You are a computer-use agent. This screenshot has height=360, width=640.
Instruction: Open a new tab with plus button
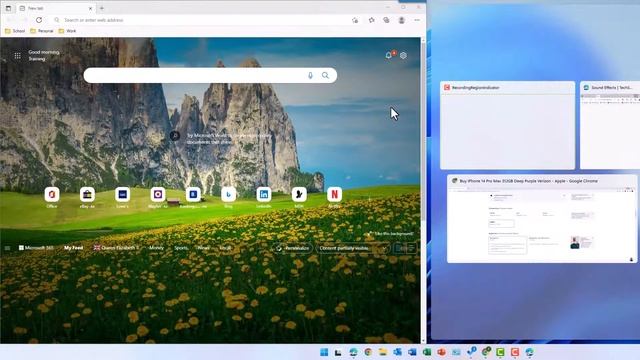(102, 8)
